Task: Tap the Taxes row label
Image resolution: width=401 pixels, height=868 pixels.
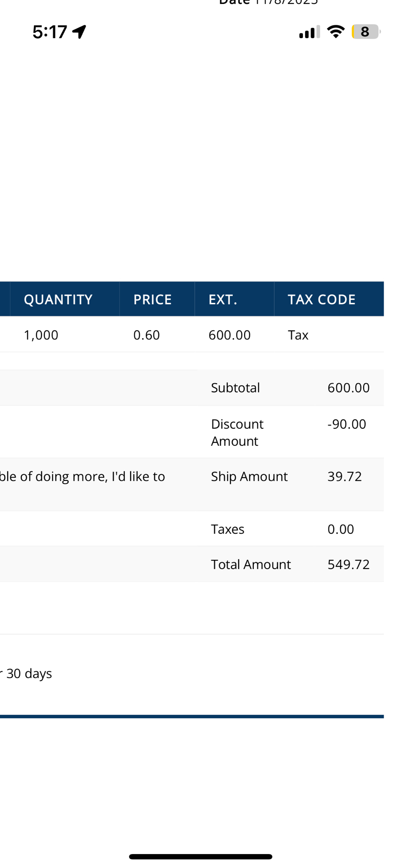Action: point(228,529)
